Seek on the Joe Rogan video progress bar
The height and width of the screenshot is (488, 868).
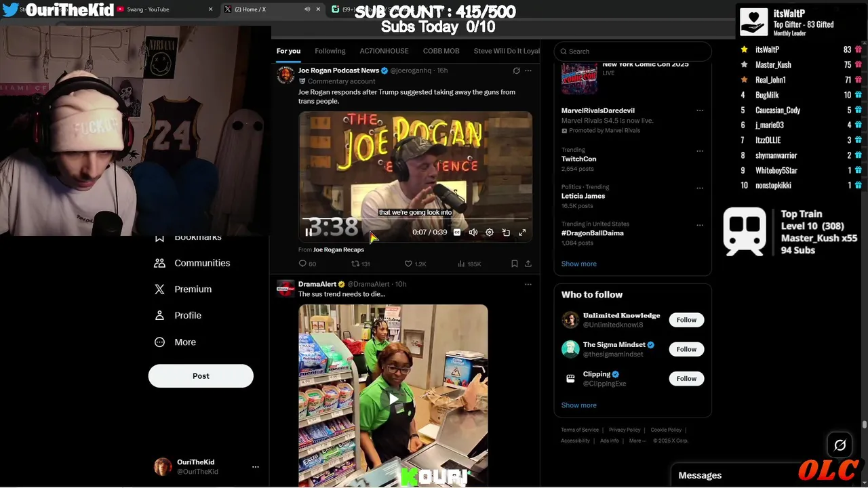(x=415, y=219)
